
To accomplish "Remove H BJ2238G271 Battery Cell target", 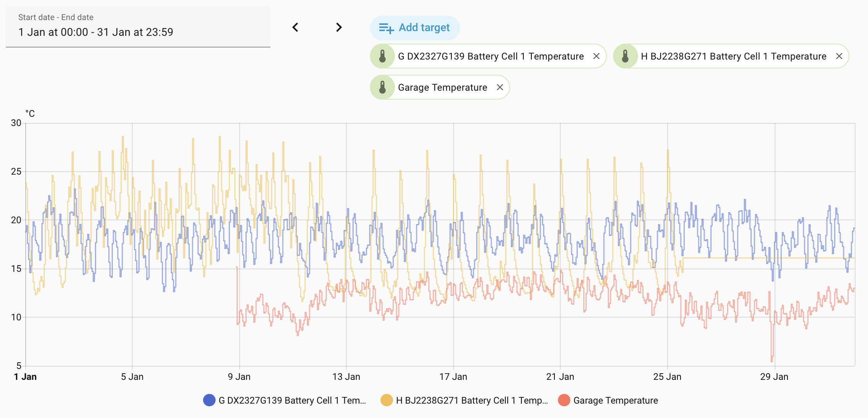I will (x=839, y=56).
